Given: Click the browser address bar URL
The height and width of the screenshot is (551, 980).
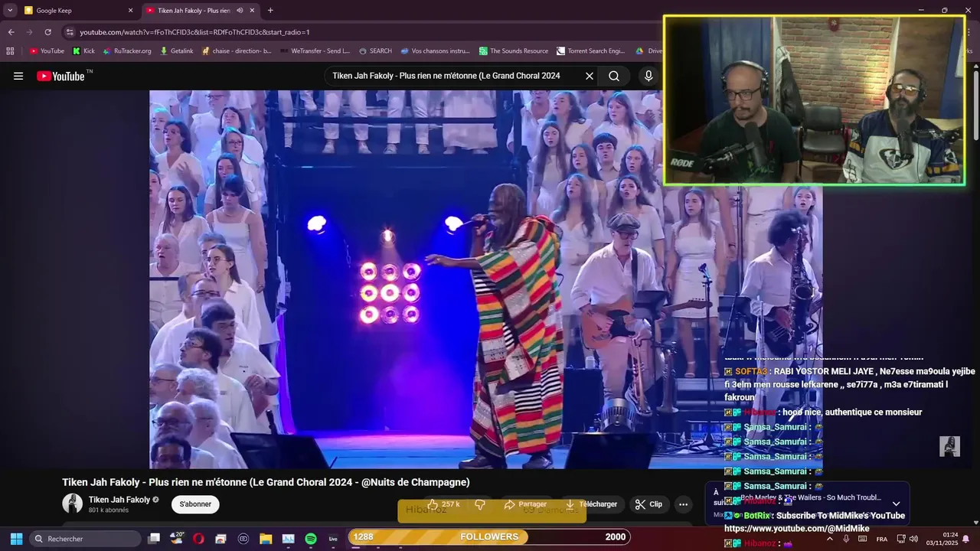Looking at the screenshot, I should (194, 32).
